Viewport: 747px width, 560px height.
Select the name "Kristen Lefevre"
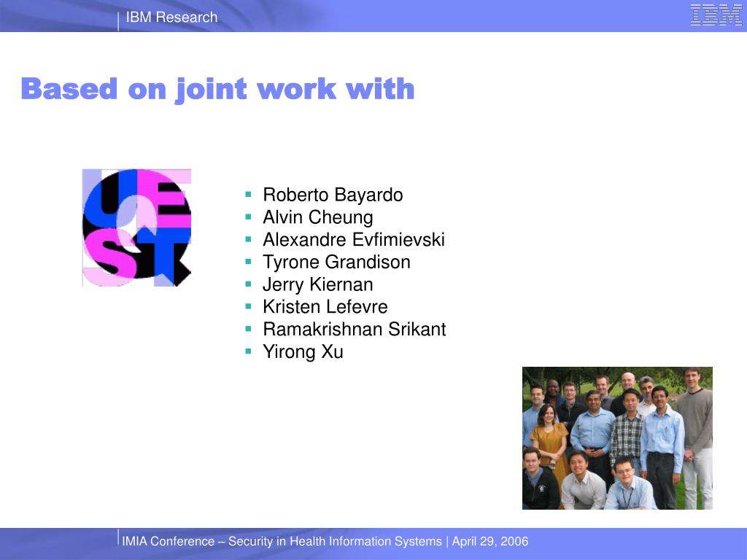click(x=325, y=307)
